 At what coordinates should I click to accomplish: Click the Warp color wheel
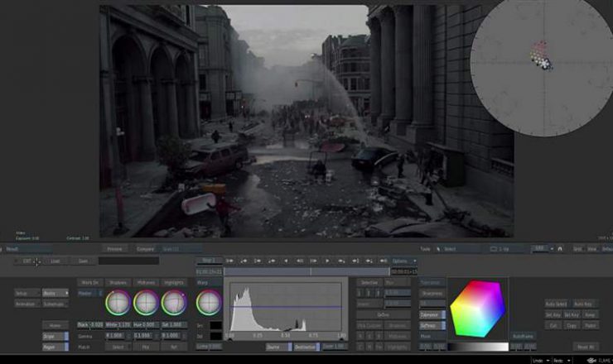(209, 303)
